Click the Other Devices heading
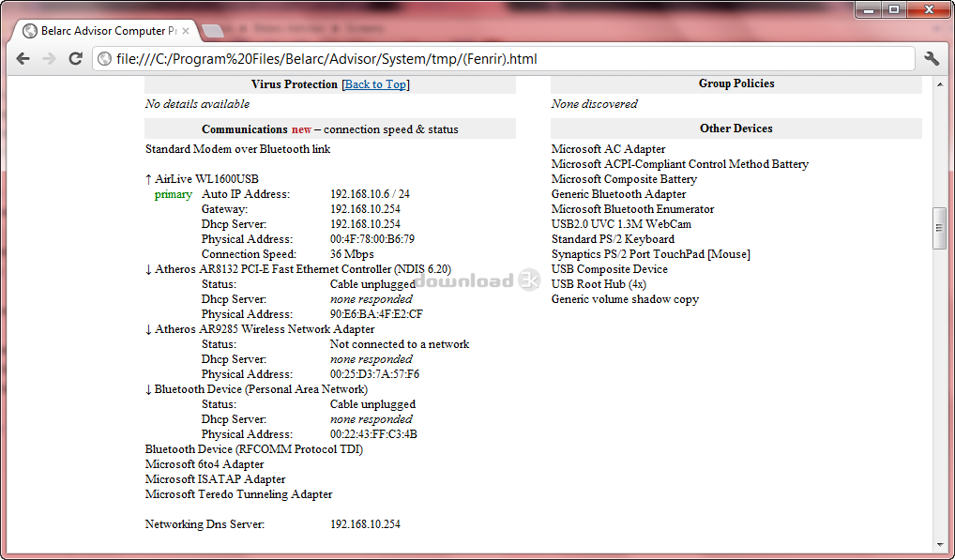Viewport: 955px width, 560px height. coord(735,129)
